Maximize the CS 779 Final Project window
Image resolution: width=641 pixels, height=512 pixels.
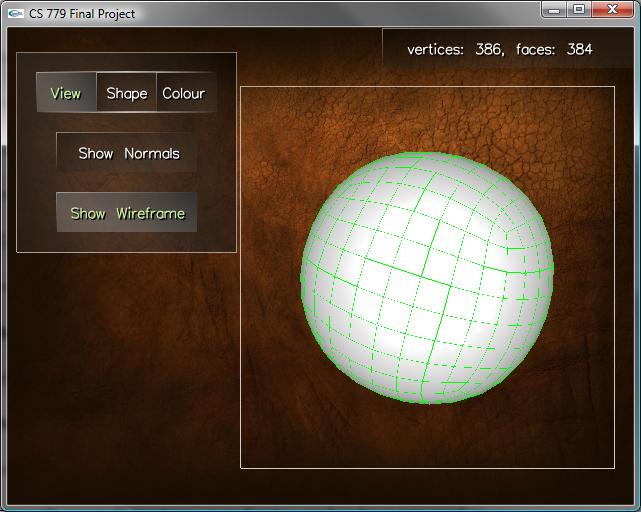click(x=579, y=10)
